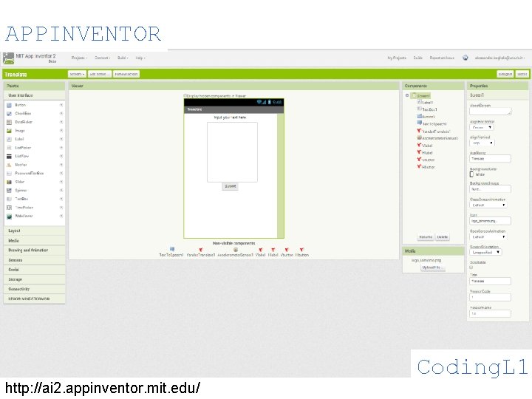Open the OpenScreenAnimation dropdown

488,237
